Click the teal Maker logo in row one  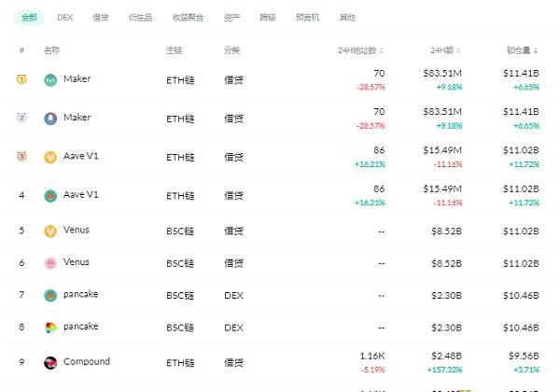50,80
